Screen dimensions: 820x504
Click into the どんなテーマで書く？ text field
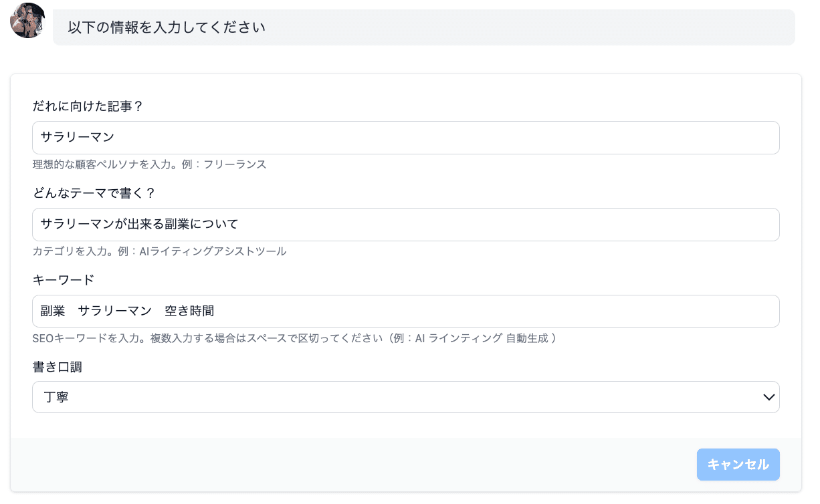468,225
